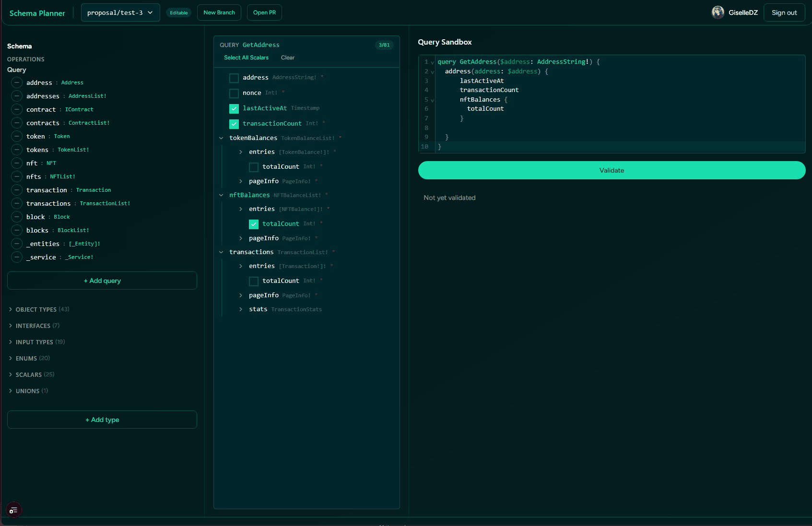This screenshot has height=526, width=812.
Task: Collapse the address block fold arrow on line 2
Action: pos(433,71)
